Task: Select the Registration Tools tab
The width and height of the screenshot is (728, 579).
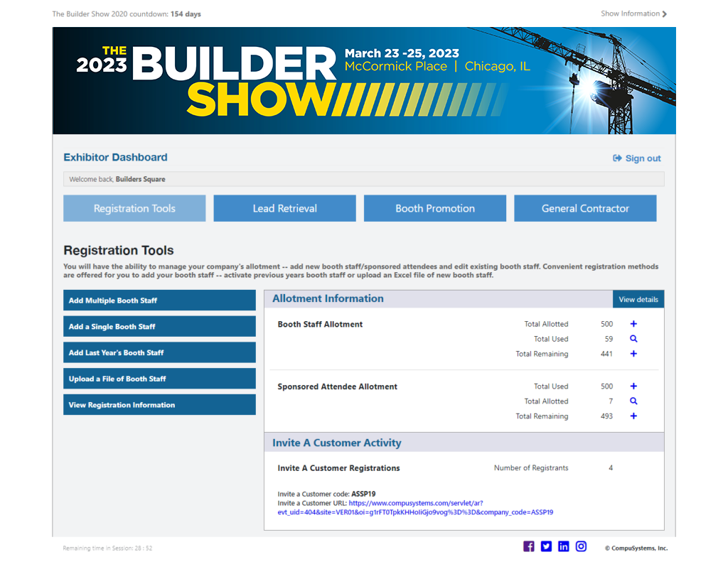Action: (134, 208)
